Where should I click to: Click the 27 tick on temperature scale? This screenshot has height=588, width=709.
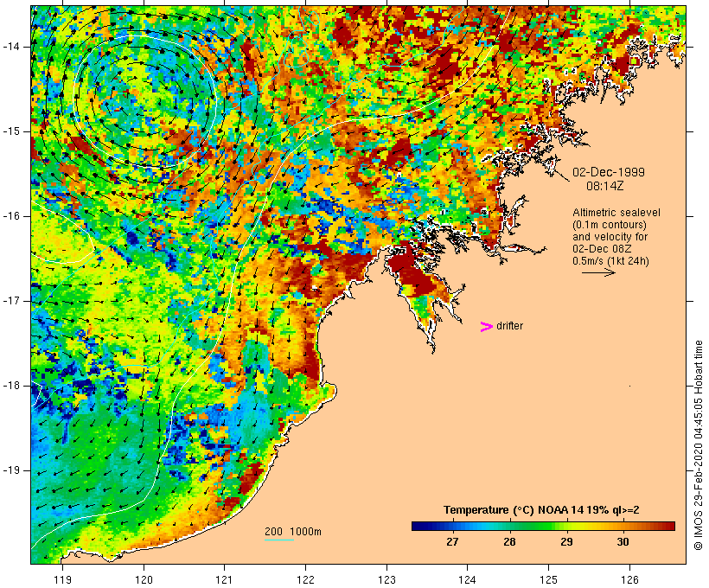click(452, 541)
